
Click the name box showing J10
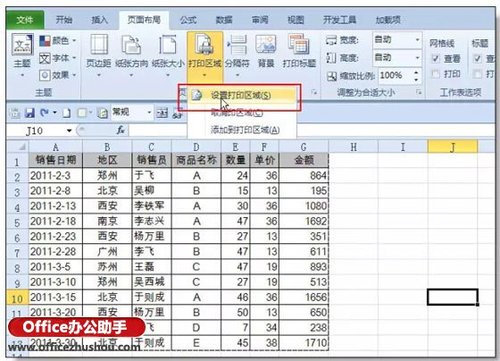pyautogui.click(x=35, y=130)
